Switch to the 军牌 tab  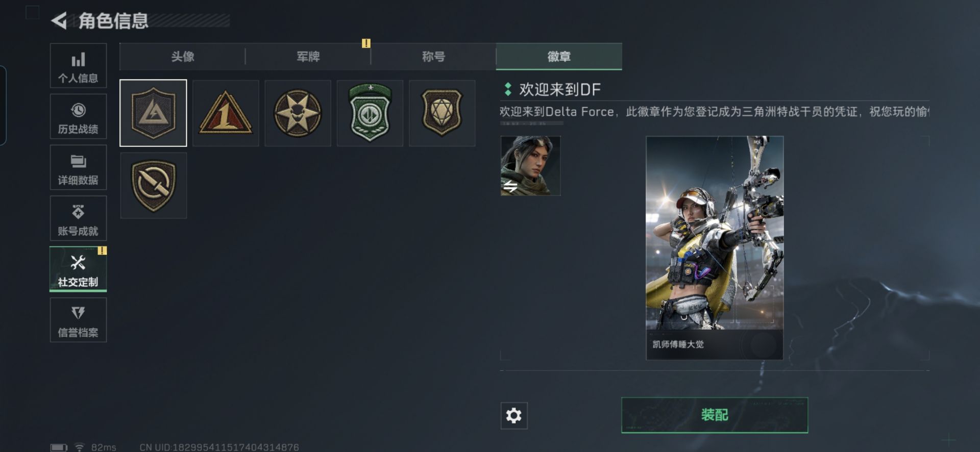click(308, 57)
